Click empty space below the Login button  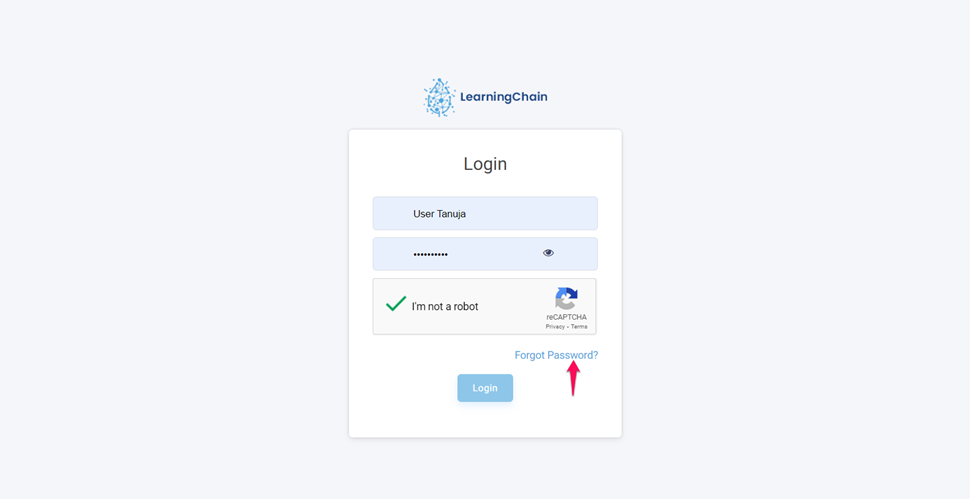(x=485, y=420)
